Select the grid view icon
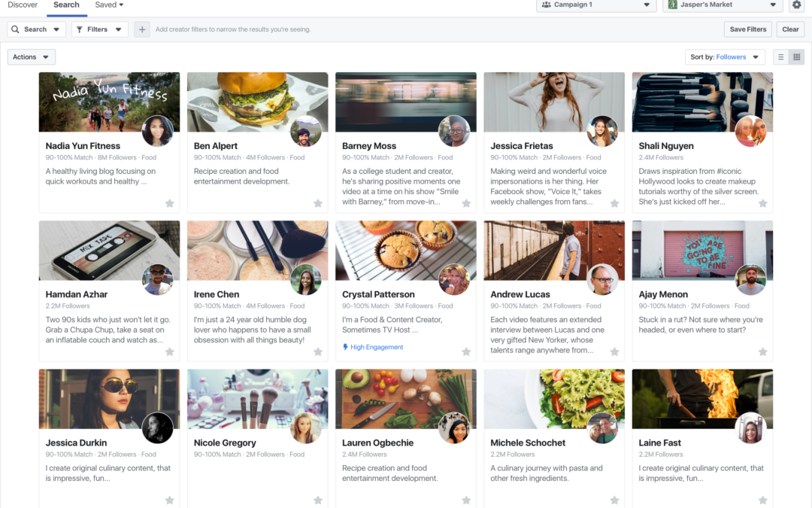Viewport: 812px width, 508px height. pos(796,56)
